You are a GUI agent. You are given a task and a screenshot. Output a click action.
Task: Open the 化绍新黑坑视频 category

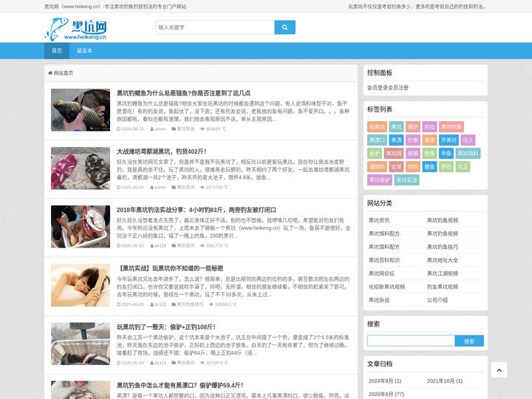click(386, 287)
